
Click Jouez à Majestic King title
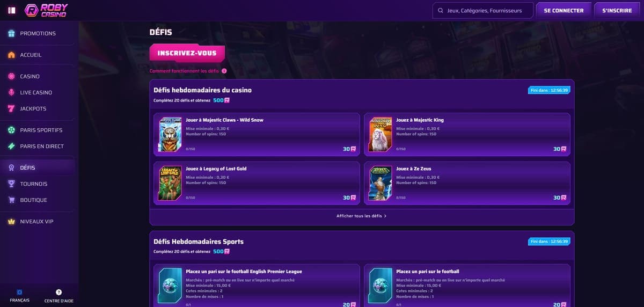tap(420, 120)
